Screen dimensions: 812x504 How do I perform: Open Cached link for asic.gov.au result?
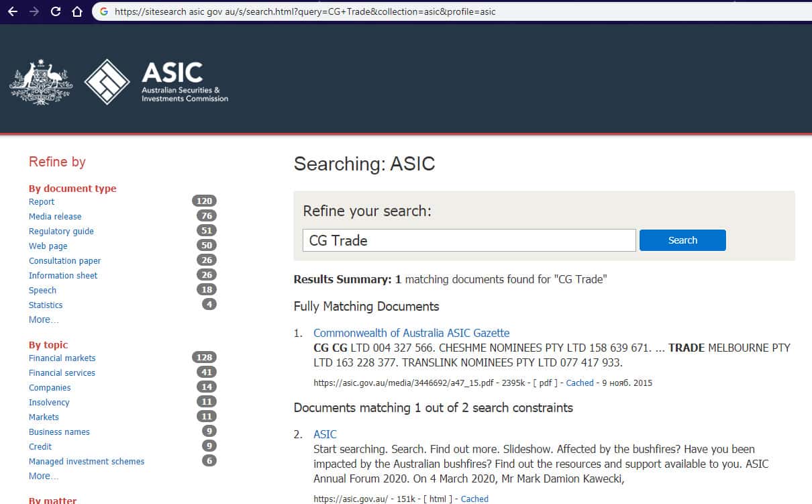474,499
